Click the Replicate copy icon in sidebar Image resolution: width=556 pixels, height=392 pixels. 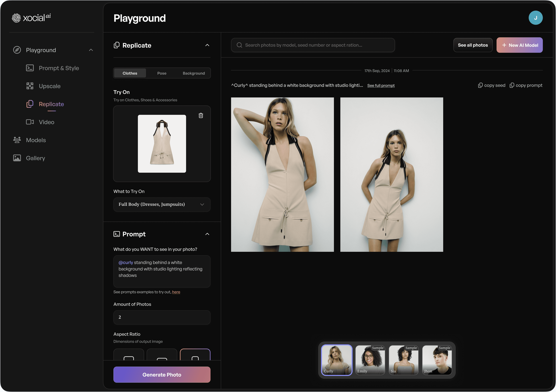click(x=30, y=104)
